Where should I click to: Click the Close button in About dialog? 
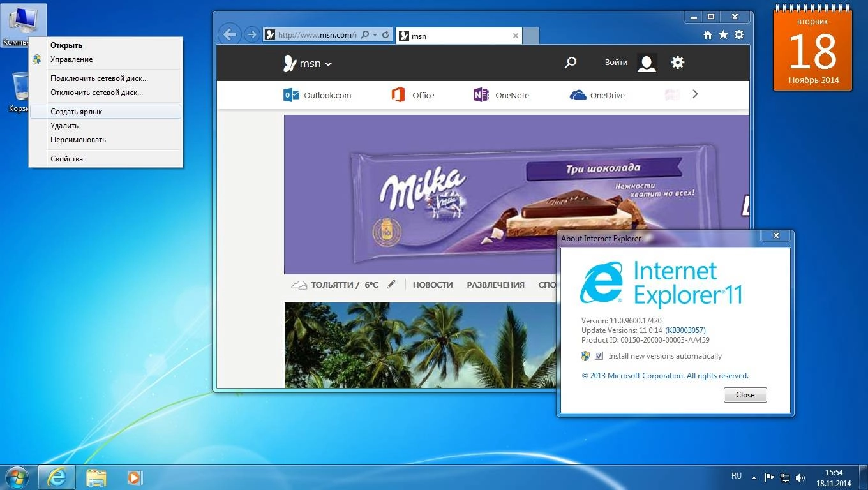pos(745,395)
